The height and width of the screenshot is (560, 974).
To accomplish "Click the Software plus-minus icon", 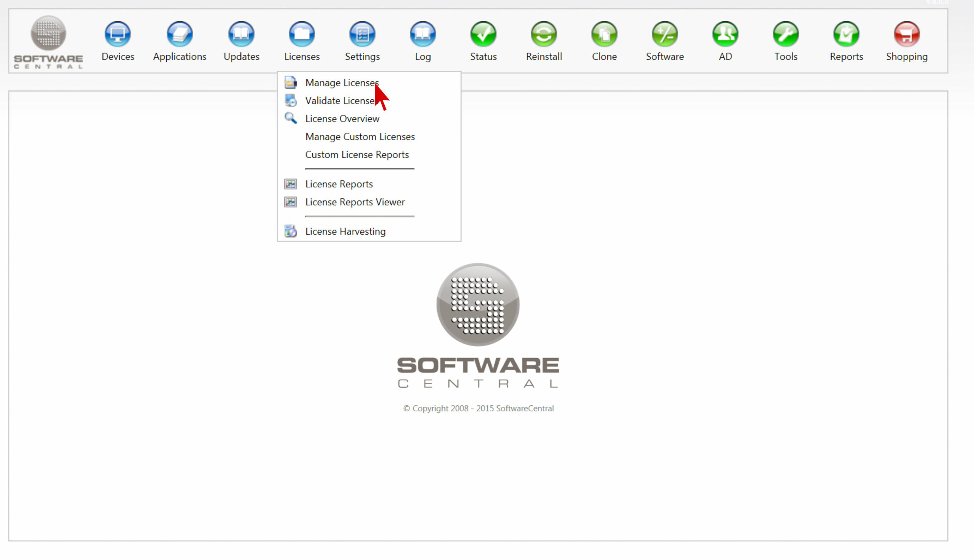I will 665,34.
